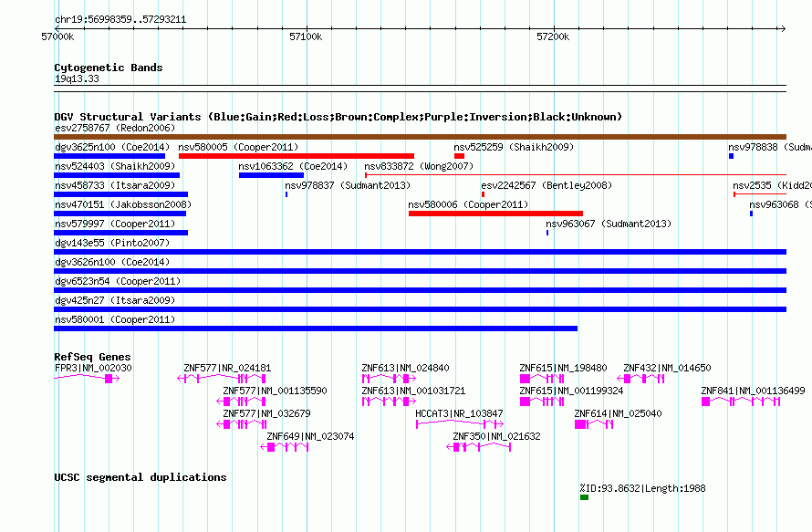Click the dgv425n27 (Itsara2009) blue gain bar

point(420,309)
